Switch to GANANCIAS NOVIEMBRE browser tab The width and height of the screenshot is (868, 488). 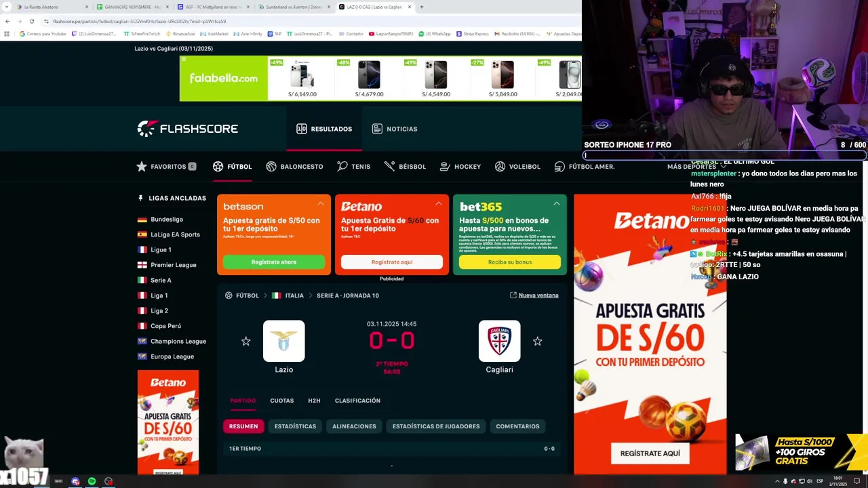[x=133, y=7]
